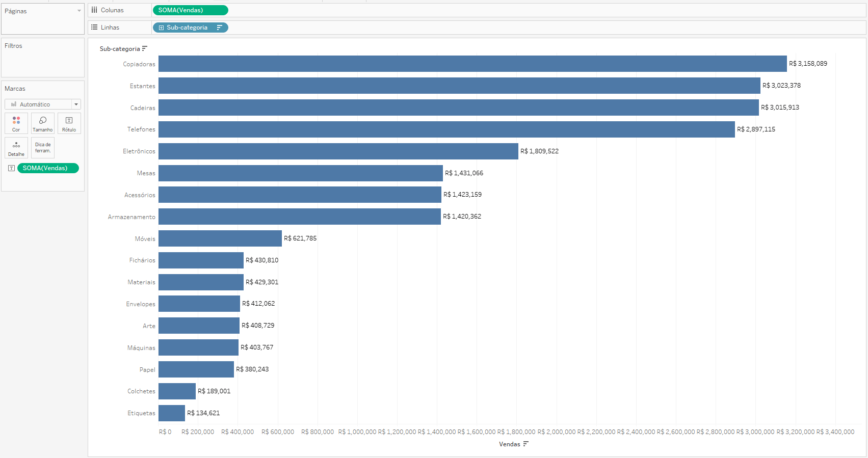Click the Papel row label

(147, 370)
